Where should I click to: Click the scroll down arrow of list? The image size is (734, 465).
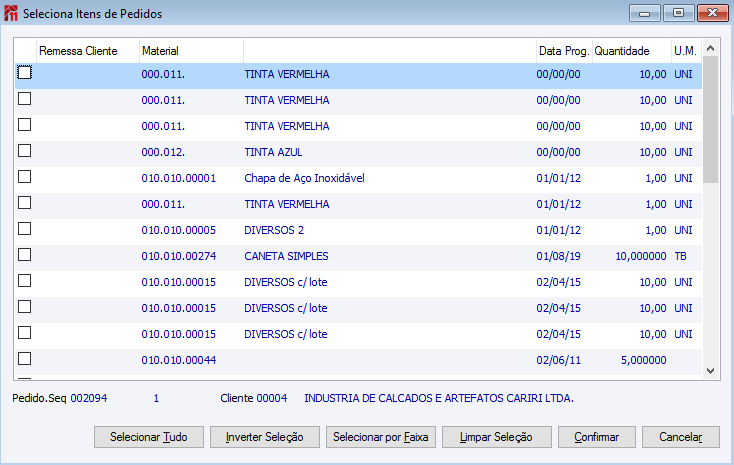(x=711, y=371)
